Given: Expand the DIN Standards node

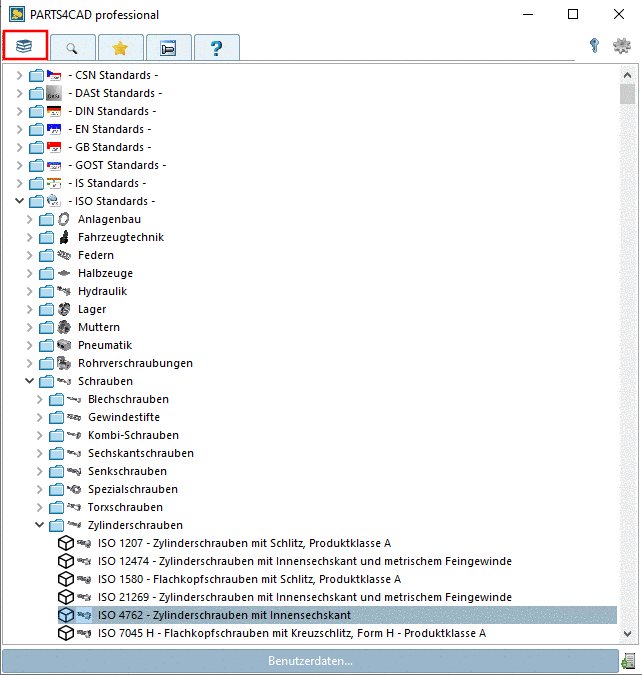Looking at the screenshot, I should click(19, 112).
